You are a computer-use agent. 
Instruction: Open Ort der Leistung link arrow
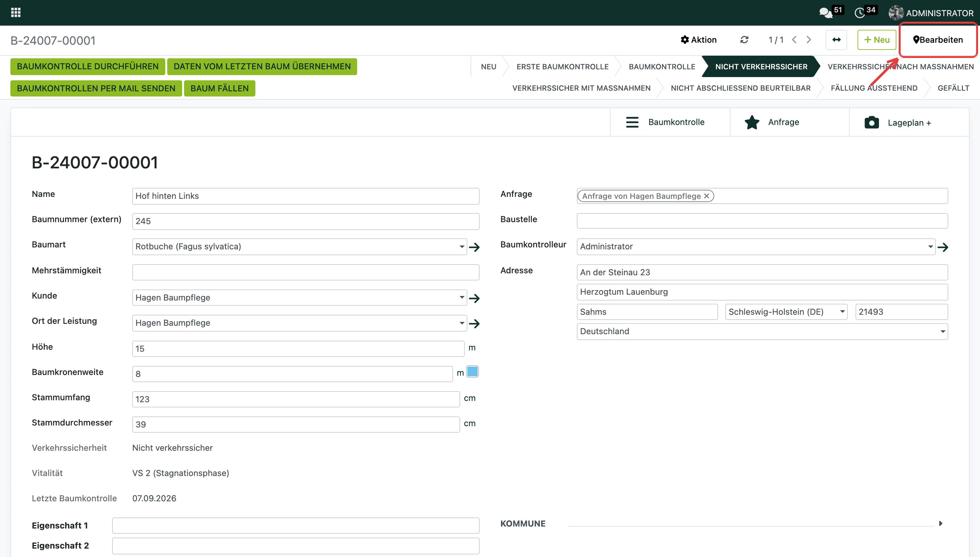tap(474, 324)
